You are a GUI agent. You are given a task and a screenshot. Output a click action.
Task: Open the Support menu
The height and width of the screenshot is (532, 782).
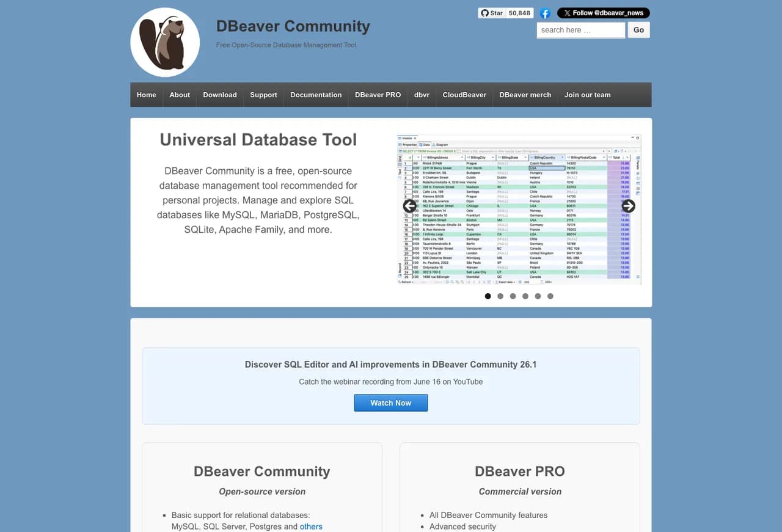click(x=263, y=95)
